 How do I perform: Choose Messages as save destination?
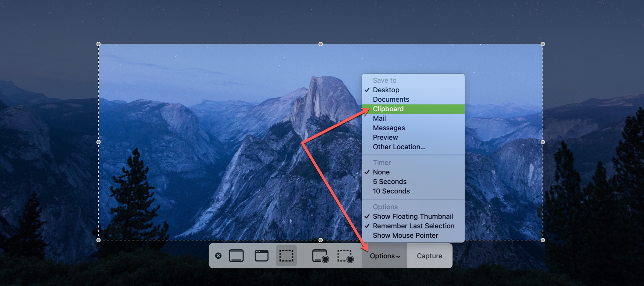[x=413, y=128]
